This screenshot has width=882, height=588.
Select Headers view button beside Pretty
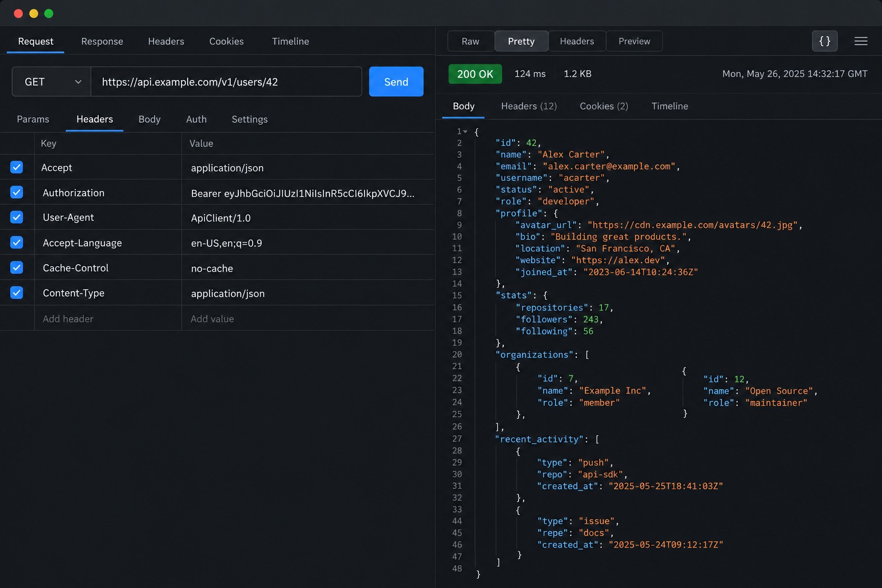click(x=577, y=41)
